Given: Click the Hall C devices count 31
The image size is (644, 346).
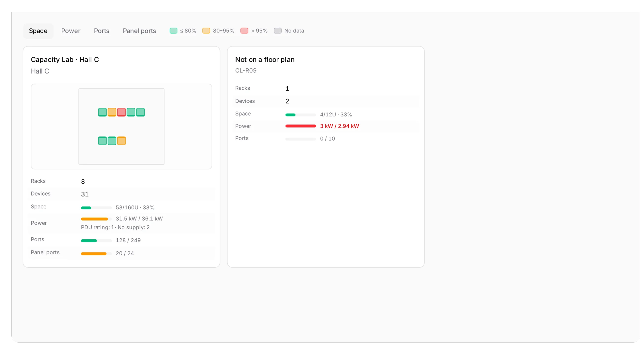Looking at the screenshot, I should tap(85, 194).
